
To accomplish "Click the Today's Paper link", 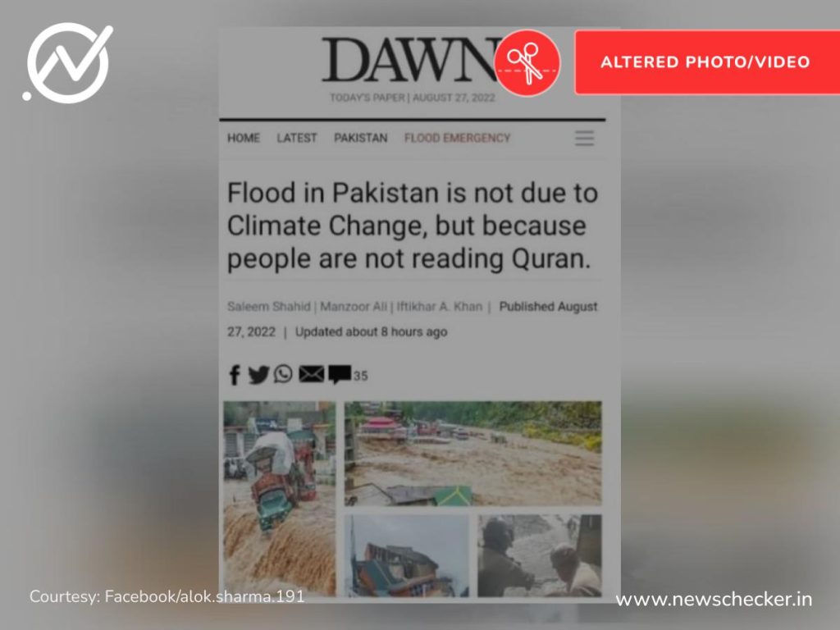I will (367, 98).
